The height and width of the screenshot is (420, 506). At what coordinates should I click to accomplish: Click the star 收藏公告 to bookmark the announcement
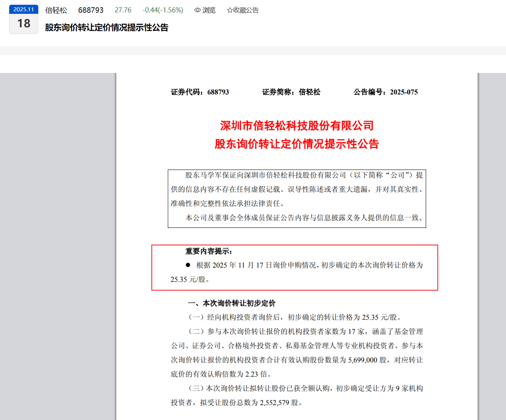point(243,10)
